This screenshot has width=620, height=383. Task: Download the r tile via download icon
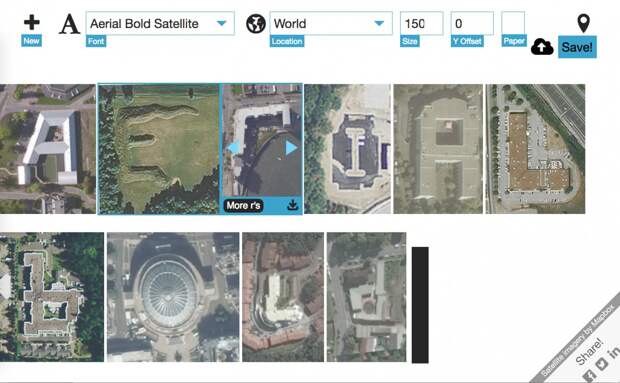[x=293, y=205]
